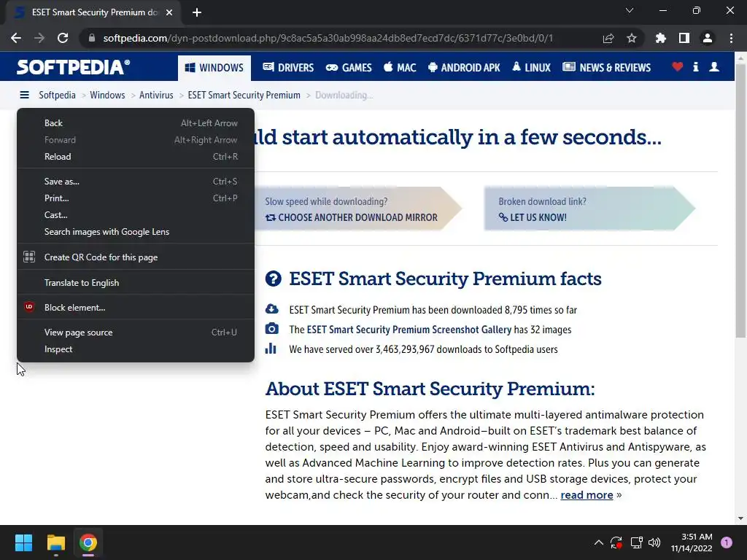Select the DRIVERS category tab
The width and height of the screenshot is (747, 560).
point(288,68)
